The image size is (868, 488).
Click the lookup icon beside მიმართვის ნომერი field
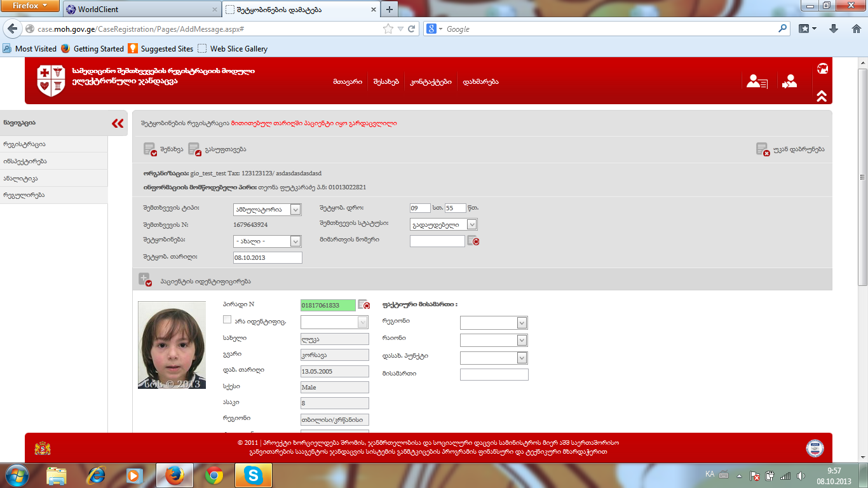(x=473, y=241)
